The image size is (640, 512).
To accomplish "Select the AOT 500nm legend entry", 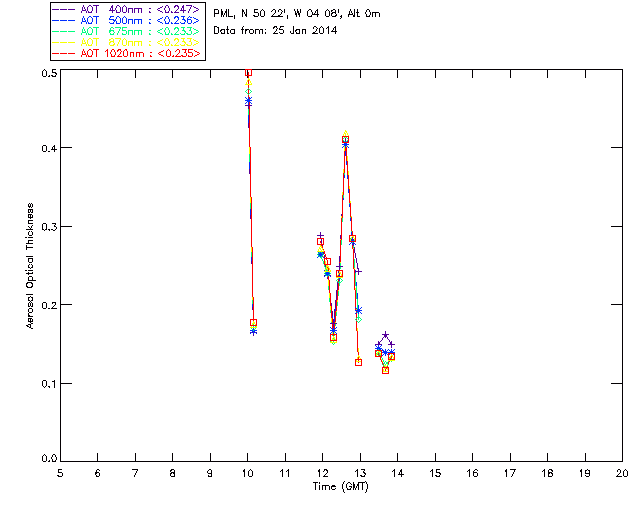I will tap(127, 20).
